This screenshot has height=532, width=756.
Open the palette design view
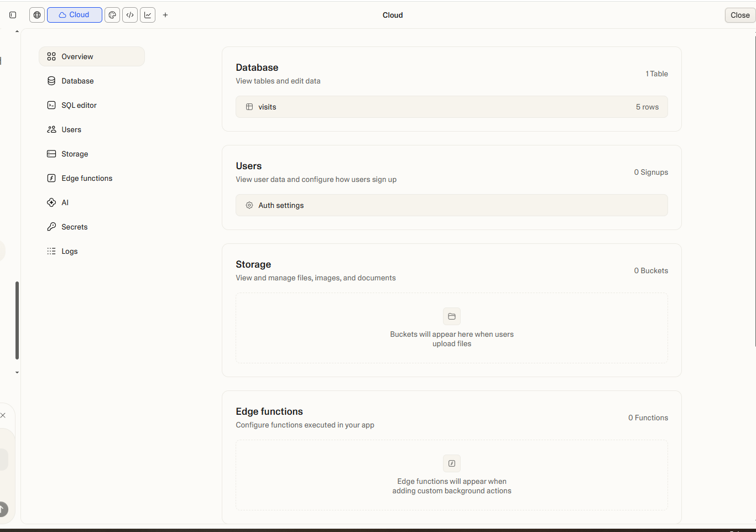click(112, 15)
